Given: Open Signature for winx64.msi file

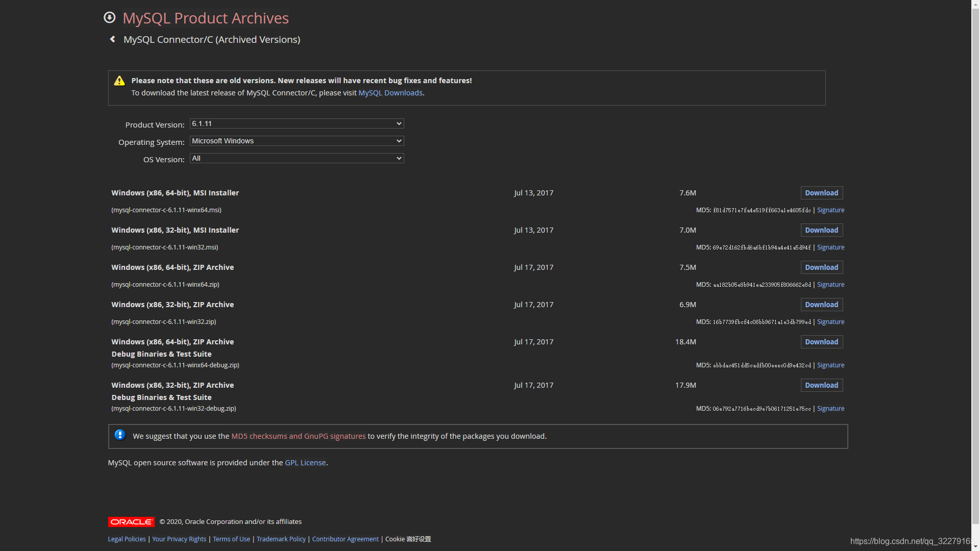Looking at the screenshot, I should [x=830, y=210].
